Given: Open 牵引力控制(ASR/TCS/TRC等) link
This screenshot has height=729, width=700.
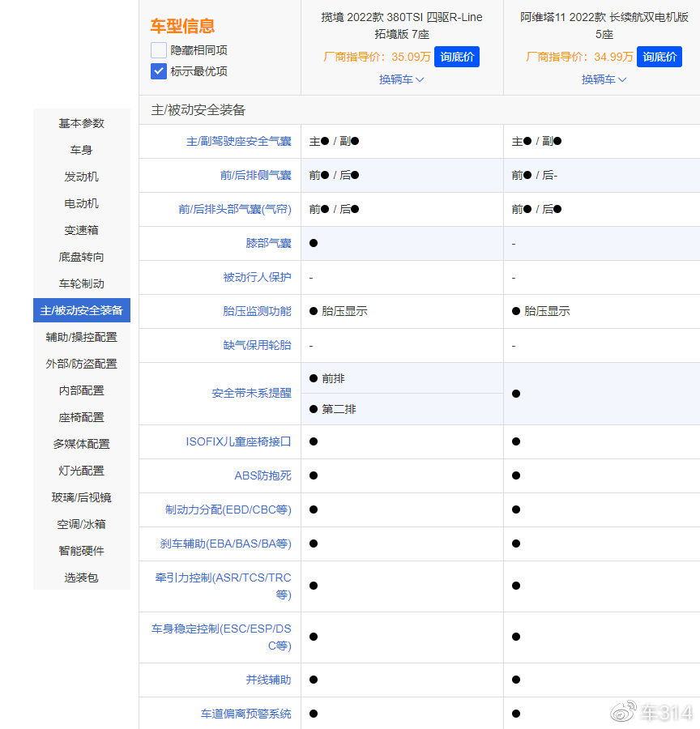Looking at the screenshot, I should click(224, 586).
